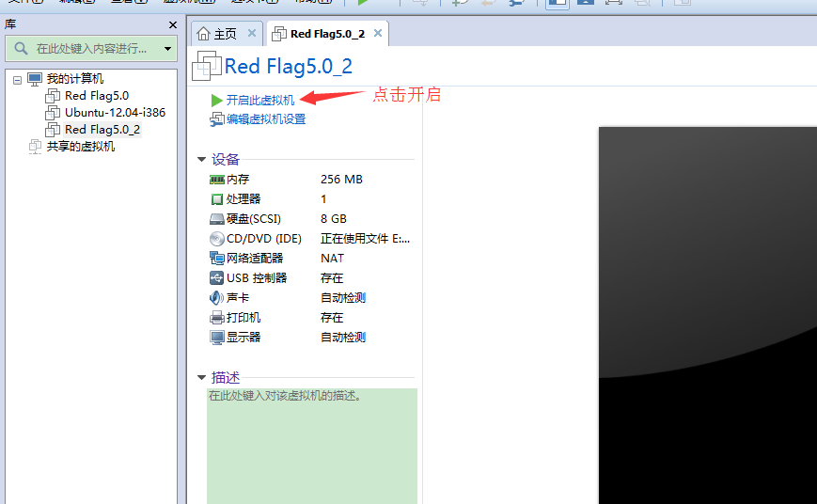Select Red Flag5.0_2 in the library tree
The image size is (817, 504).
pos(102,129)
